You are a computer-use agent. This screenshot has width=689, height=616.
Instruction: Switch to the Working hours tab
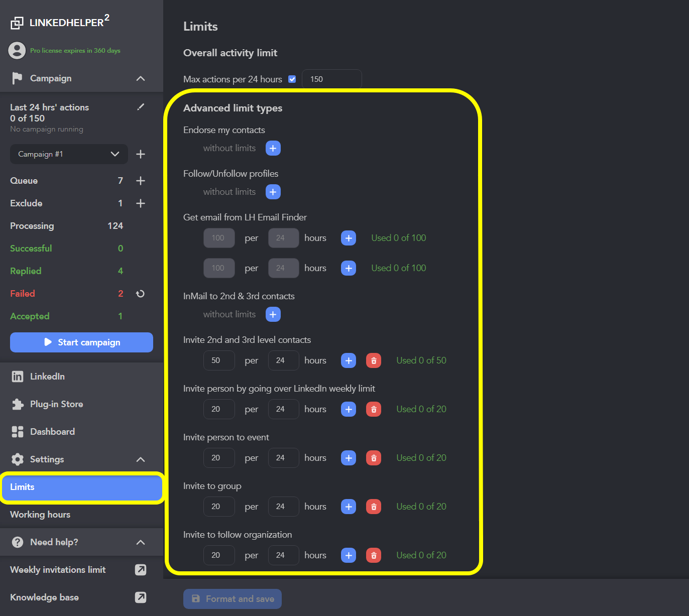[x=40, y=514]
